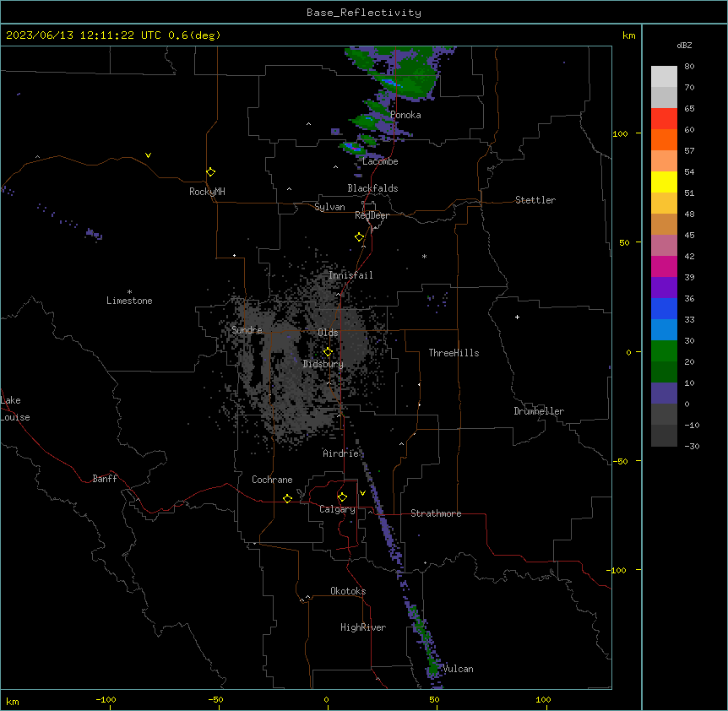Click the RockyMH label
Image resolution: width=728 pixels, height=711 pixels.
click(207, 191)
